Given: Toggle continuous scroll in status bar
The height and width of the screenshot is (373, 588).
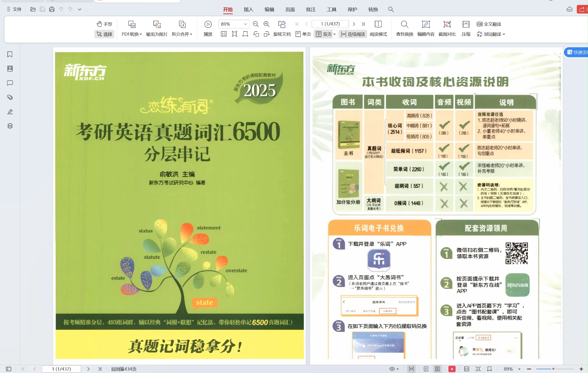Looking at the screenshot, I should (x=411, y=369).
